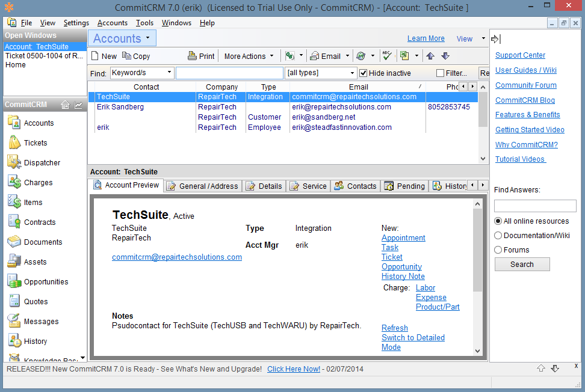Click the QuickBooks link icon in toolbar
The height and width of the screenshot is (392, 585).
(x=290, y=56)
